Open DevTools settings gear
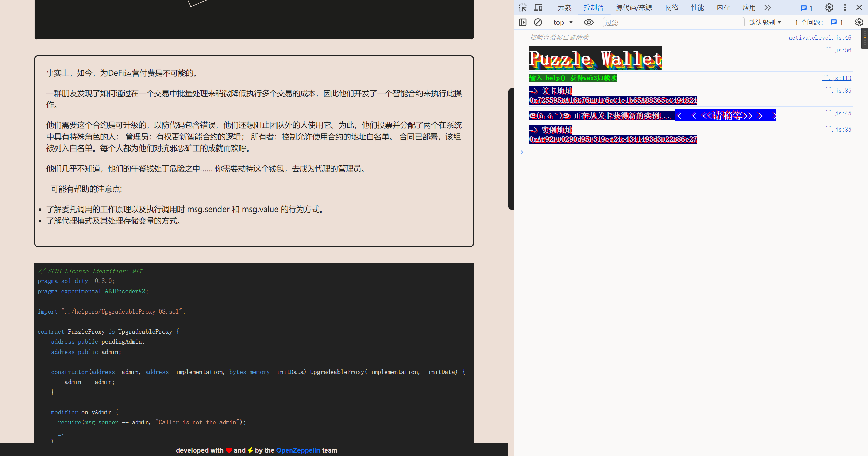Screen dimensions: 868x456 (829, 7)
